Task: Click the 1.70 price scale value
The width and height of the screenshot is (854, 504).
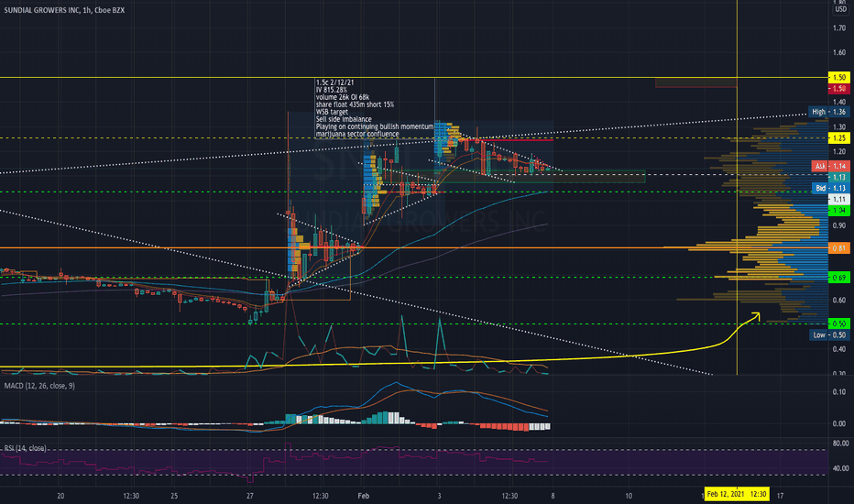Action: click(x=838, y=27)
